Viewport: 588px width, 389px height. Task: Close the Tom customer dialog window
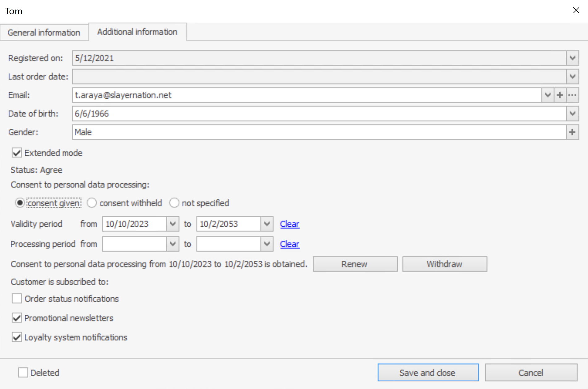click(576, 10)
